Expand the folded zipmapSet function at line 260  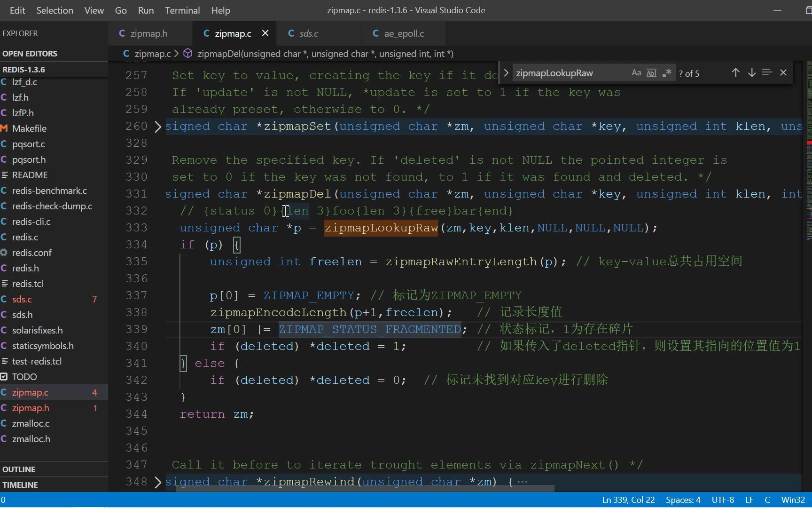[x=158, y=126]
